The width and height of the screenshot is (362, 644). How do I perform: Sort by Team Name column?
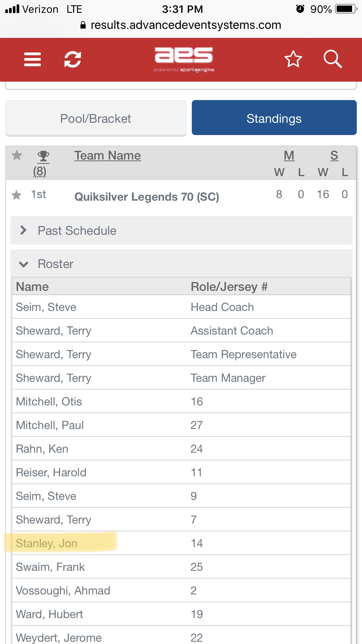tap(108, 155)
